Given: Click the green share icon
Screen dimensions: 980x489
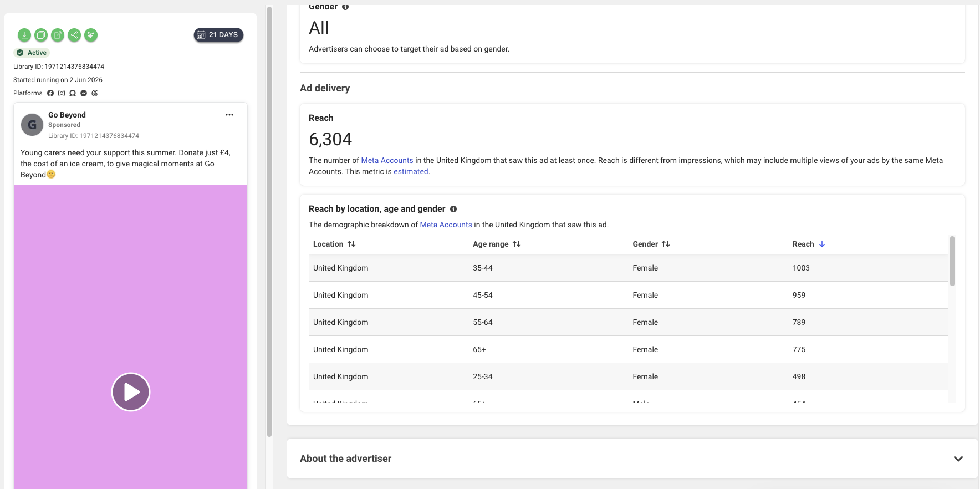Looking at the screenshot, I should pyautogui.click(x=74, y=35).
